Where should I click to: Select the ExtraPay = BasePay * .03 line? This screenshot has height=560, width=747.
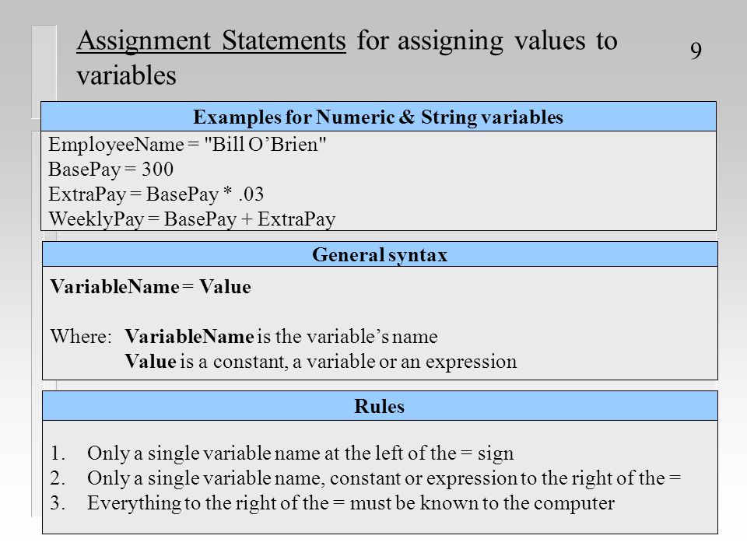[x=156, y=194]
